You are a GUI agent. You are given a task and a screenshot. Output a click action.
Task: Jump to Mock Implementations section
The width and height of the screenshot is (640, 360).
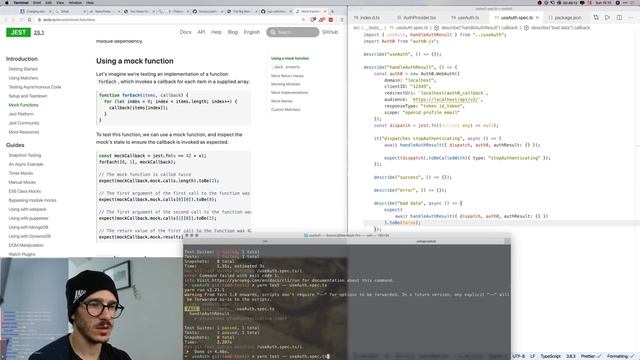click(x=289, y=93)
